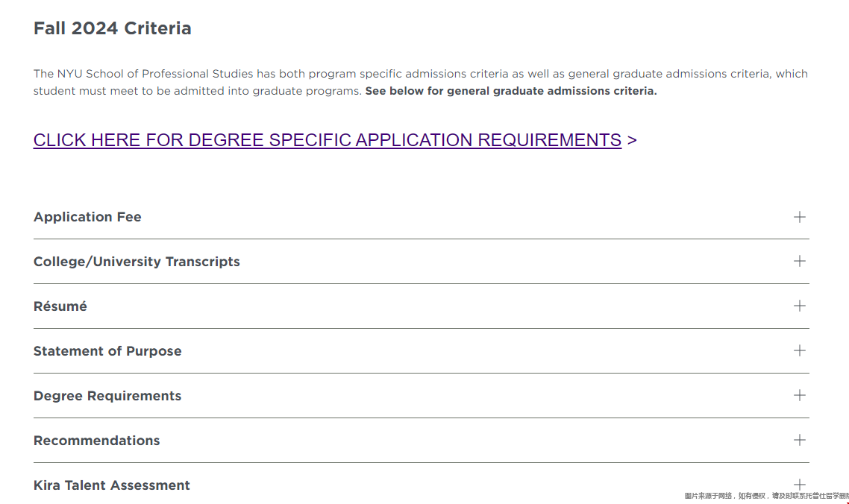Click the plus icon beside Application Fee
The image size is (849, 504).
point(799,217)
